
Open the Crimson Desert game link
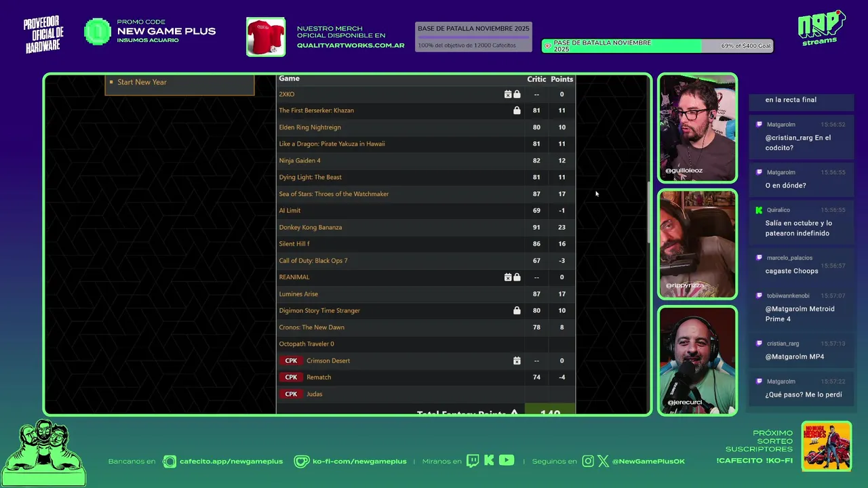(328, 361)
